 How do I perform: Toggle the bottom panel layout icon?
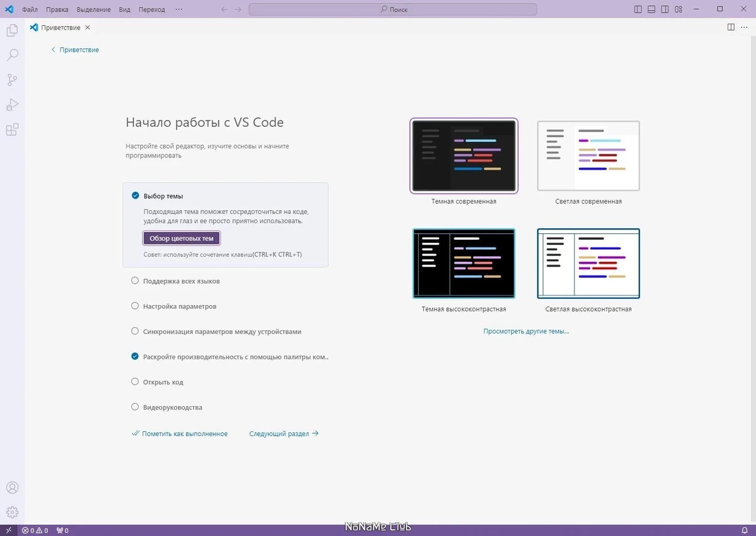coord(651,9)
